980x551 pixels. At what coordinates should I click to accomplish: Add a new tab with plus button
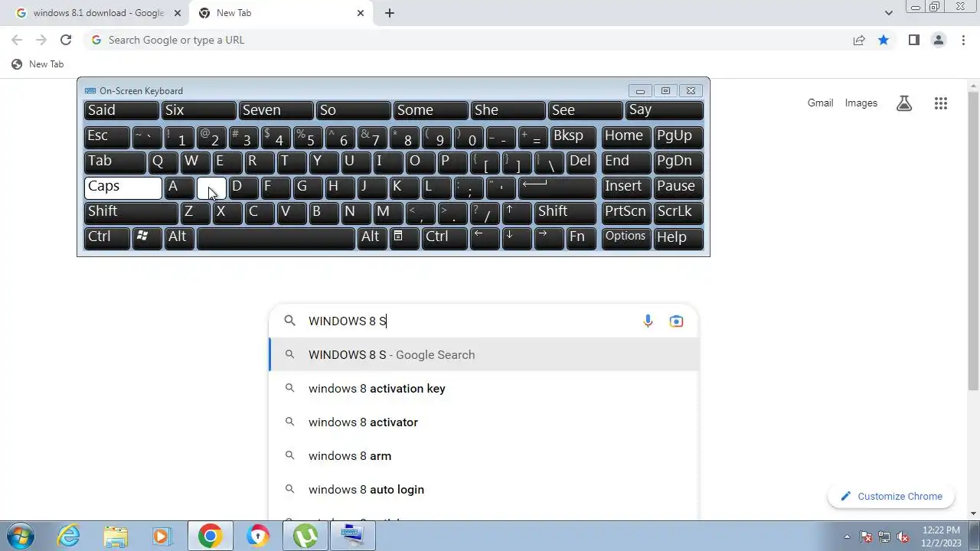[x=390, y=13]
